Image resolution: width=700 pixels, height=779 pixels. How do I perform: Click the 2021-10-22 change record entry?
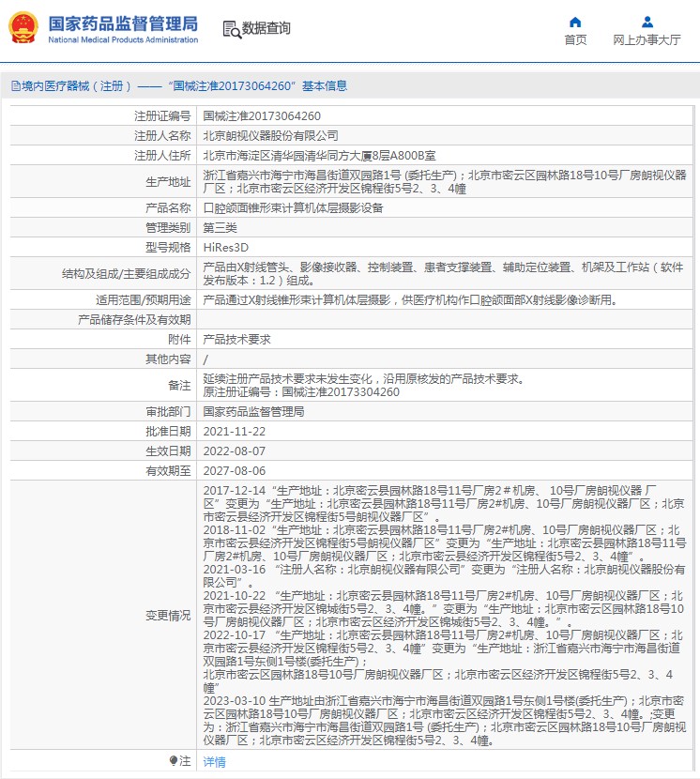click(x=443, y=608)
